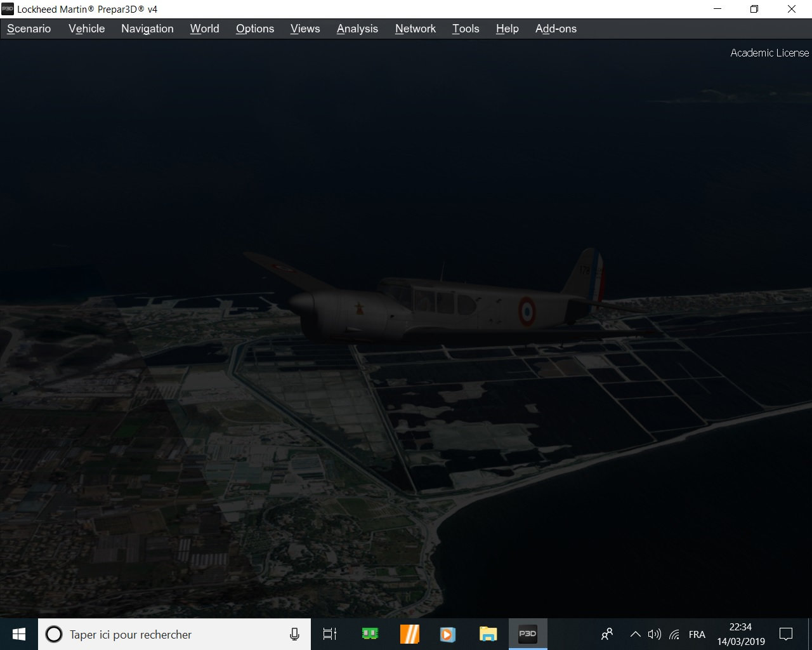
Task: Close the Prepar3D window
Action: 792,9
